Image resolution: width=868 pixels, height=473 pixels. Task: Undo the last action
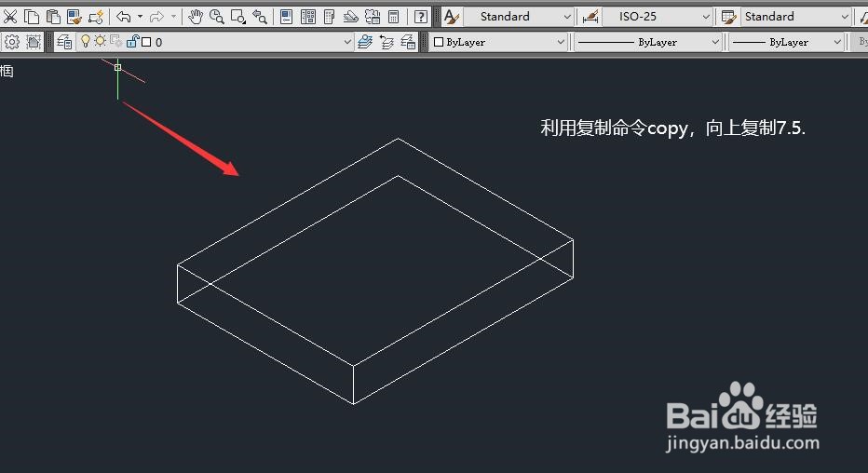tap(124, 17)
